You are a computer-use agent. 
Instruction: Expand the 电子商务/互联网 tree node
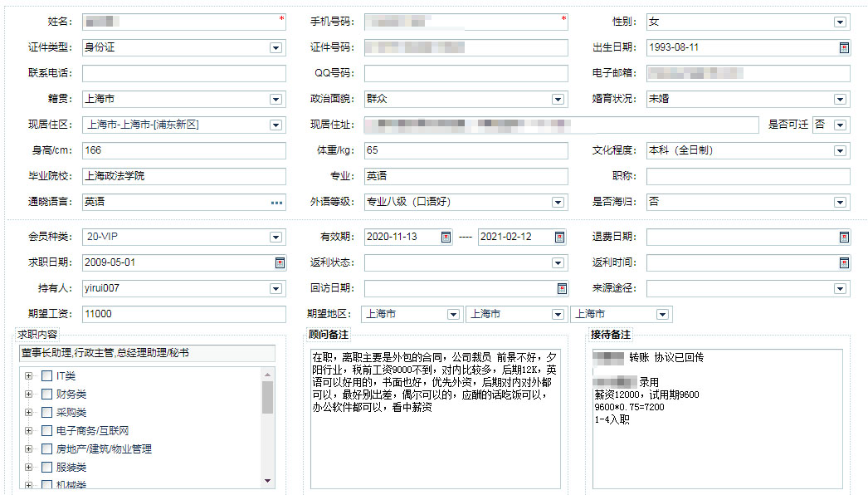click(28, 431)
